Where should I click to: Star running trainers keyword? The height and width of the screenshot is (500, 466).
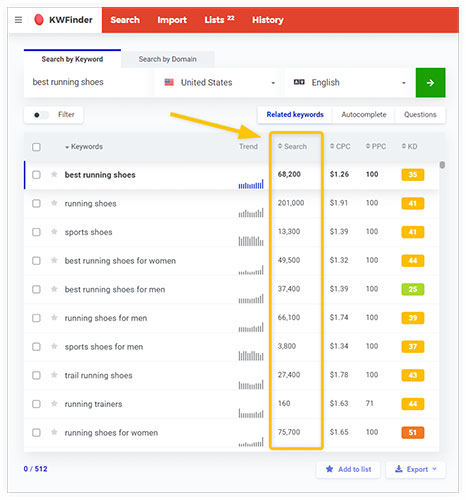click(x=54, y=404)
